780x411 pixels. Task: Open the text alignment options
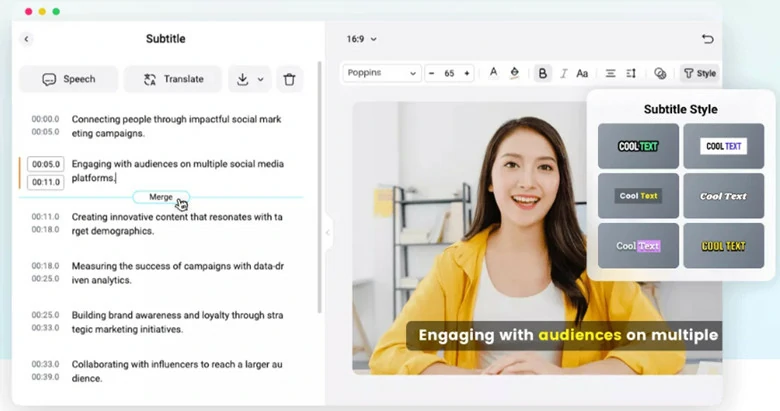click(x=610, y=73)
